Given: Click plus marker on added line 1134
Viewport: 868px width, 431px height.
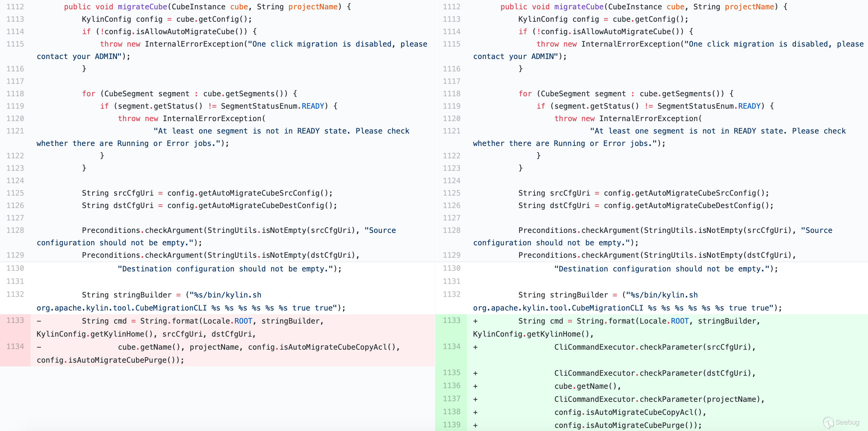Looking at the screenshot, I should coord(475,347).
